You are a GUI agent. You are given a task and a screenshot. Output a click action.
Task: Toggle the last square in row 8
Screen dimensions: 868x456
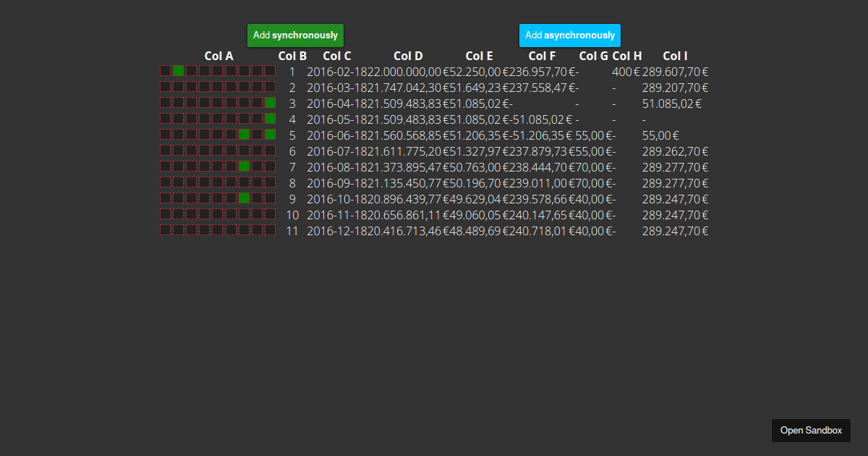(270, 182)
